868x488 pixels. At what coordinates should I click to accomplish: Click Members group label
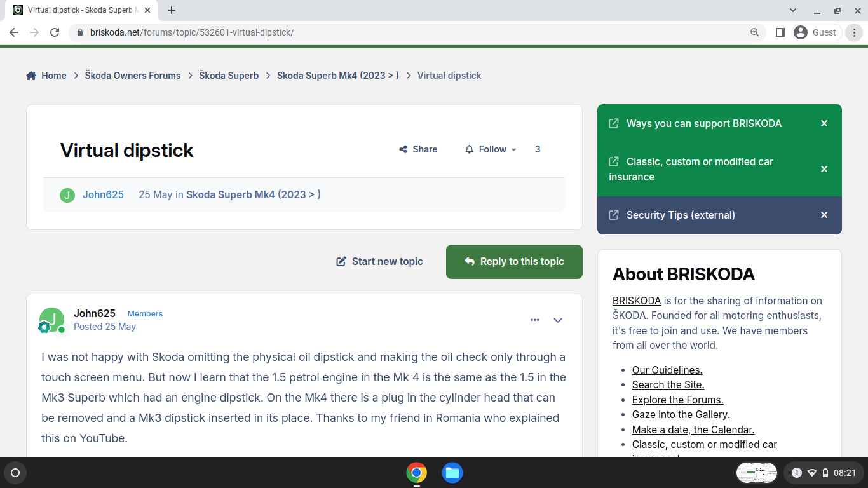145,314
